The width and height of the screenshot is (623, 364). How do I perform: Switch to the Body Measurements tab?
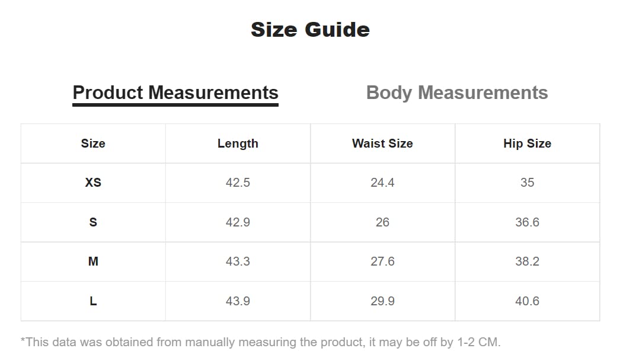point(456,93)
